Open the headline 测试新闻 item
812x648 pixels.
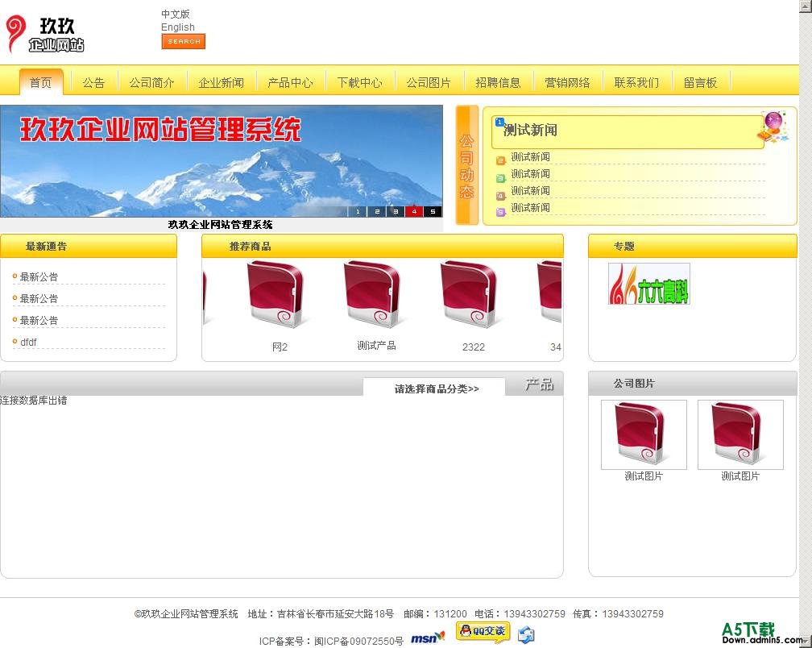click(530, 130)
